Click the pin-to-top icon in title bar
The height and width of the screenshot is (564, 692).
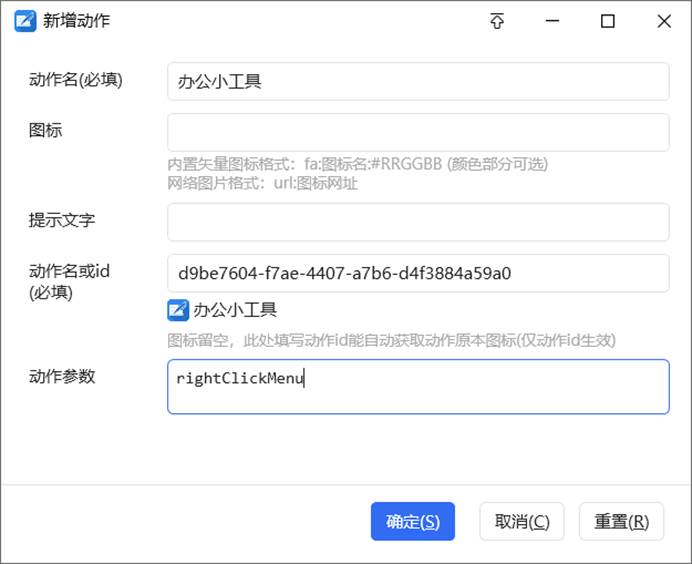click(x=497, y=21)
